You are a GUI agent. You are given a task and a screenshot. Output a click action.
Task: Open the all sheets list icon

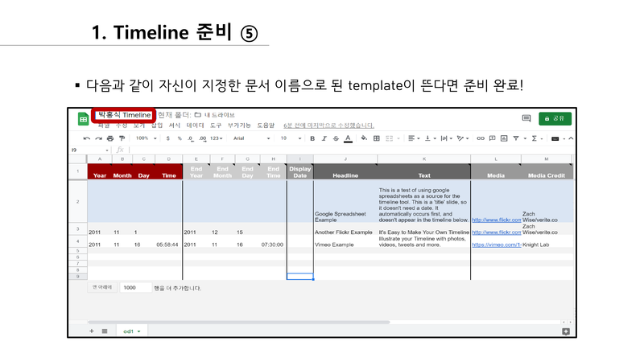click(105, 331)
